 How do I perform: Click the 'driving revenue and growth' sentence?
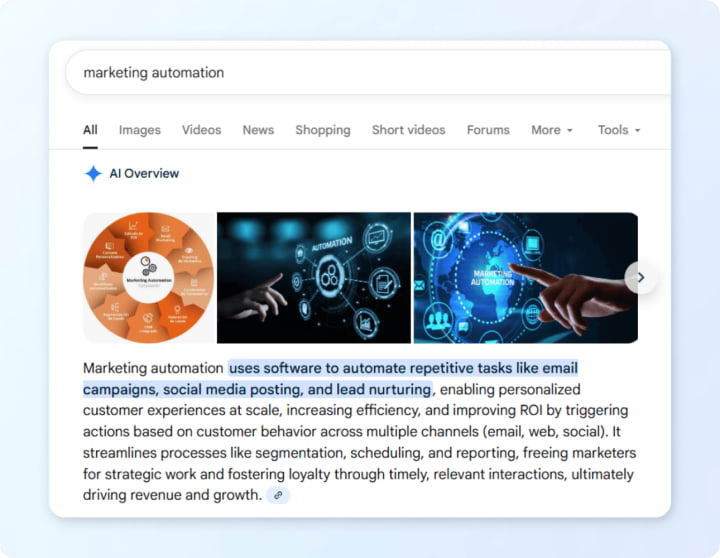click(172, 496)
